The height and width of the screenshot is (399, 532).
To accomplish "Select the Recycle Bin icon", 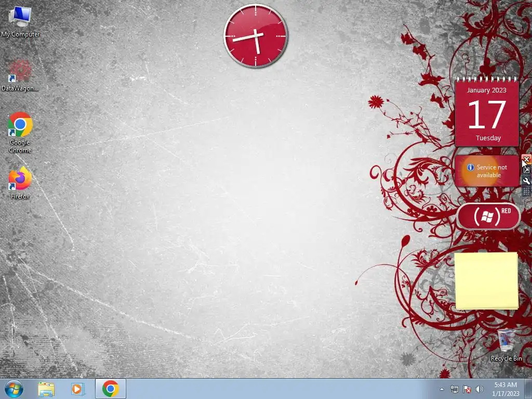I will tap(506, 345).
